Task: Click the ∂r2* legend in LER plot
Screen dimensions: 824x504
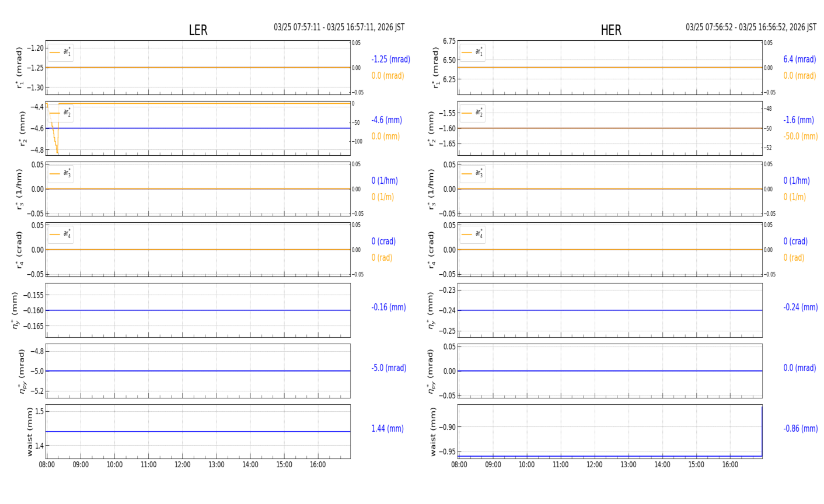Action: pos(61,113)
